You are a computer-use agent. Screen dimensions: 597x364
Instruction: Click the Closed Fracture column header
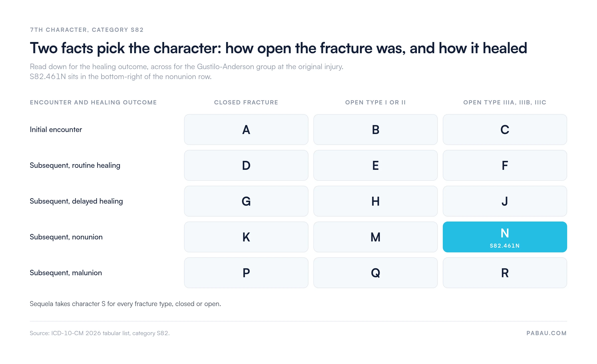point(246,102)
